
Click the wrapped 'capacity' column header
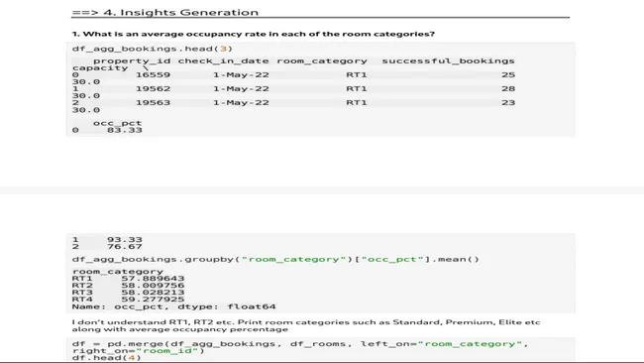[x=100, y=67]
